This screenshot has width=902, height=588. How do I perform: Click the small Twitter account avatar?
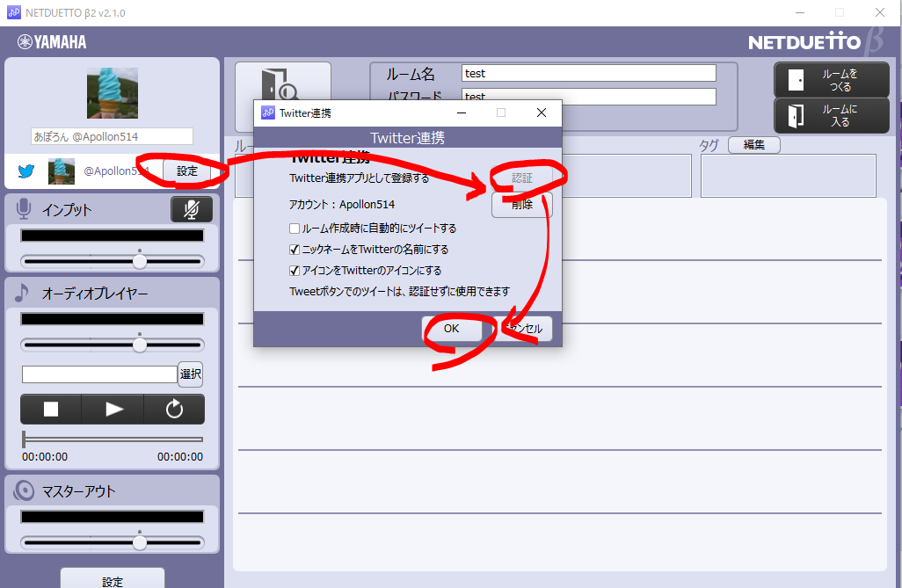(62, 171)
